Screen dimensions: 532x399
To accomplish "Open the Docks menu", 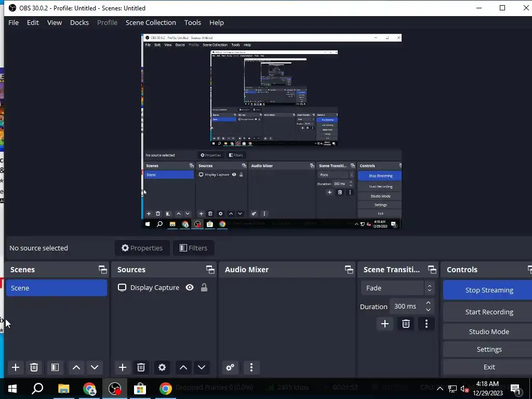I will click(x=79, y=23).
